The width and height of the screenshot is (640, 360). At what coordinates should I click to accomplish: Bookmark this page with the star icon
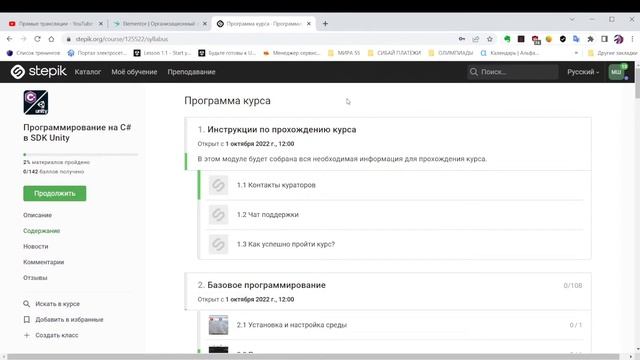click(490, 39)
